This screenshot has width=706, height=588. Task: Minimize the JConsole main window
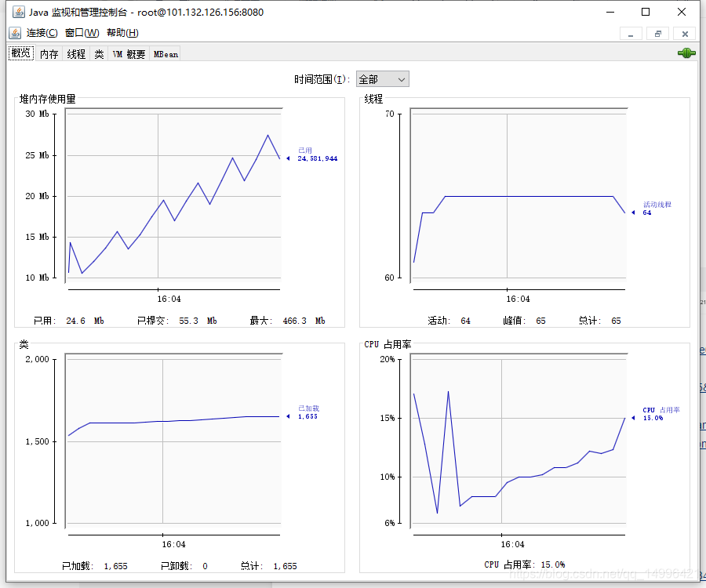click(x=610, y=12)
